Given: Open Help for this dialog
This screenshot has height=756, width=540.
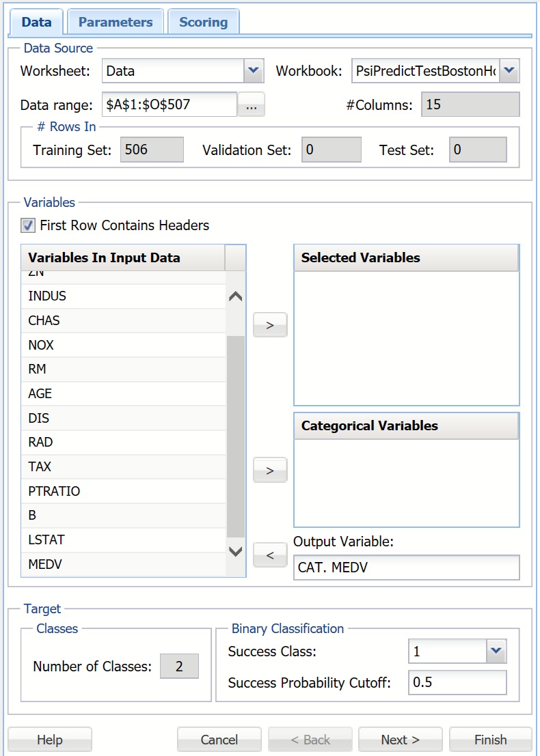Looking at the screenshot, I should pos(50,740).
